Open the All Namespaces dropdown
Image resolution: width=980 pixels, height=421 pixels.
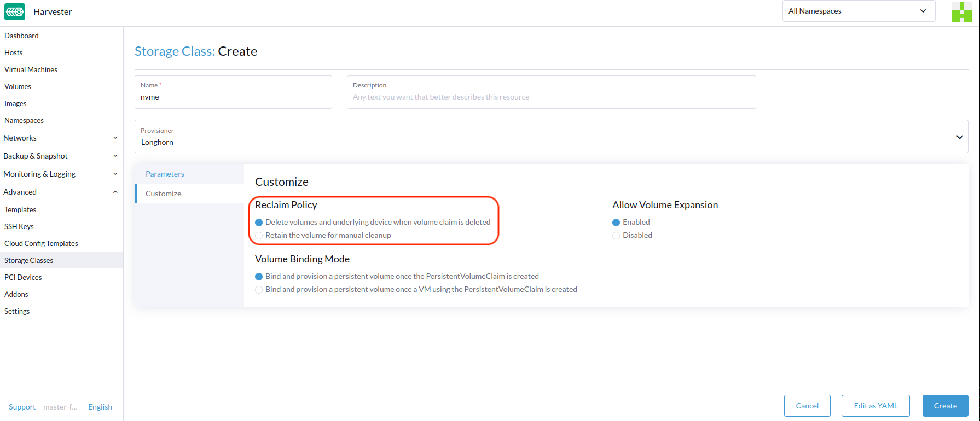pos(858,11)
